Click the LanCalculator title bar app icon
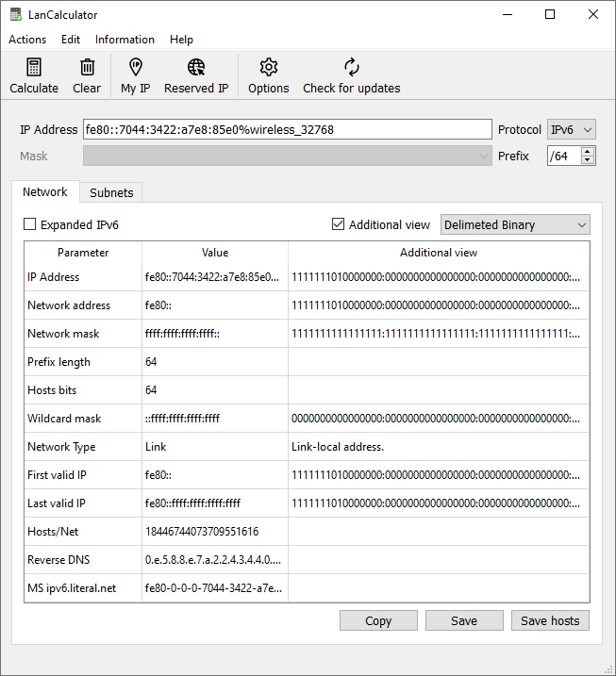The width and height of the screenshot is (616, 676). pyautogui.click(x=16, y=15)
